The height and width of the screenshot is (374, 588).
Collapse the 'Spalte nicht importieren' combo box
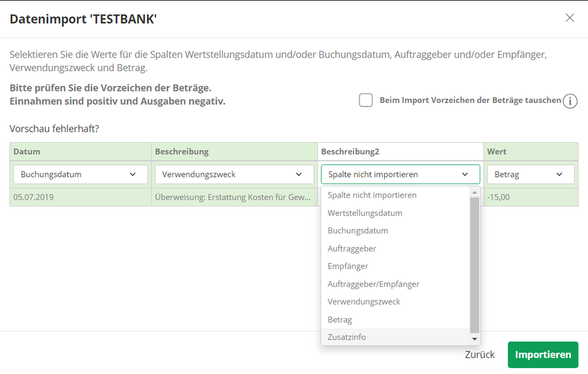[x=400, y=175]
